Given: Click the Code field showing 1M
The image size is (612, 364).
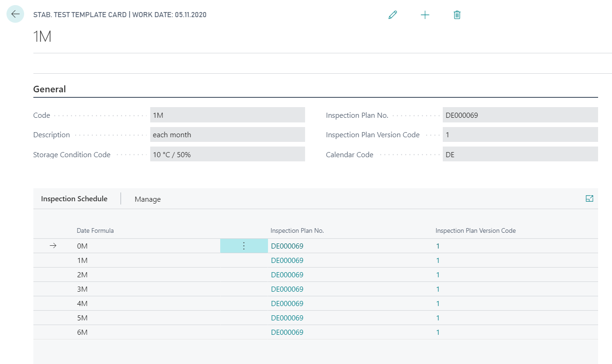Looking at the screenshot, I should (227, 115).
